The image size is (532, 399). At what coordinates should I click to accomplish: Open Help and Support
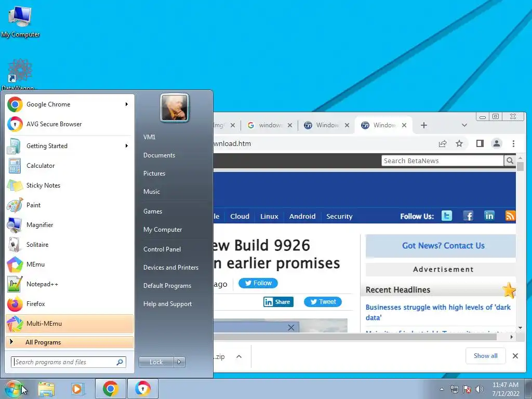click(x=167, y=304)
